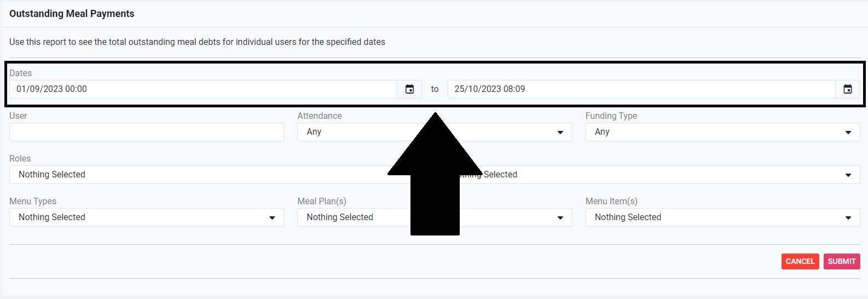
Task: Click the Meal Plan(s) caret arrow
Action: click(x=560, y=218)
